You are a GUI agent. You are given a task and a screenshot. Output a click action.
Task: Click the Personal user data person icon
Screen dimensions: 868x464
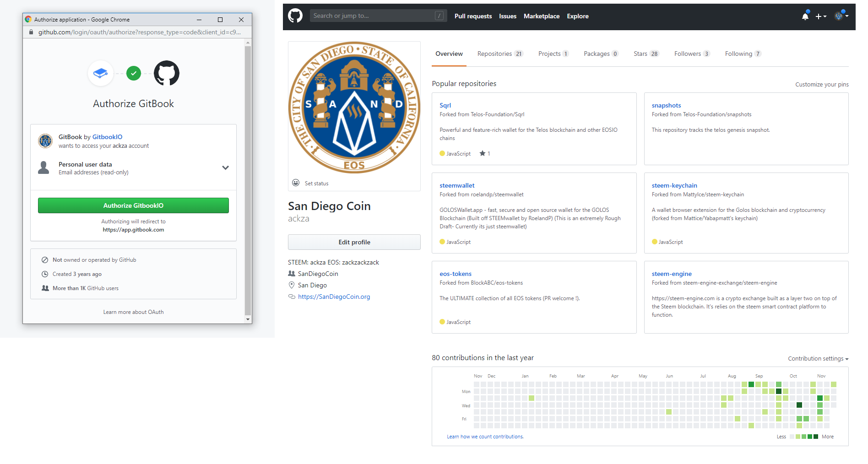point(43,168)
